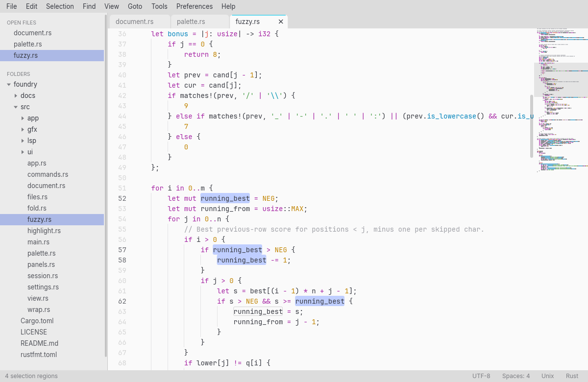Open commands.rs in the sidebar
The image size is (588, 382).
coord(52,174)
